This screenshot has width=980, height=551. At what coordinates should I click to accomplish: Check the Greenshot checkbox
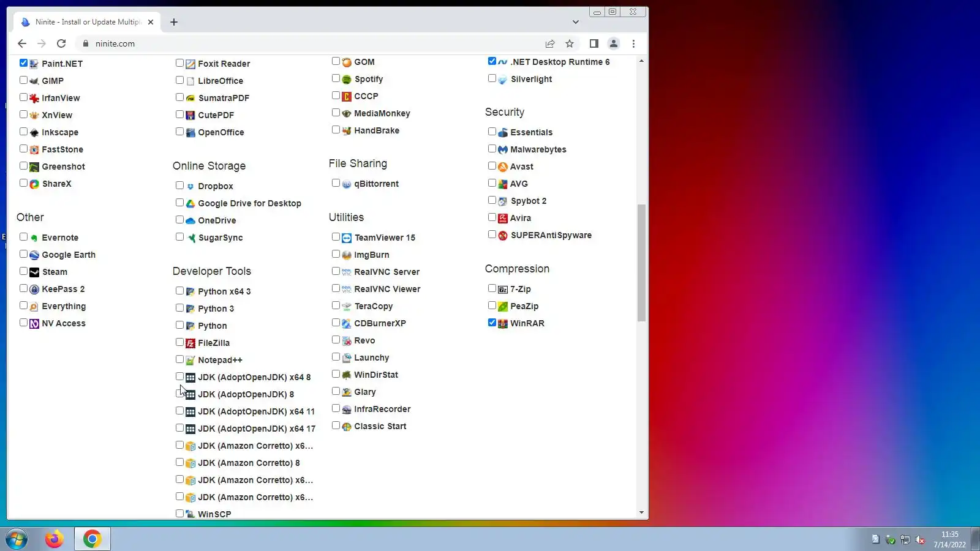pyautogui.click(x=23, y=166)
